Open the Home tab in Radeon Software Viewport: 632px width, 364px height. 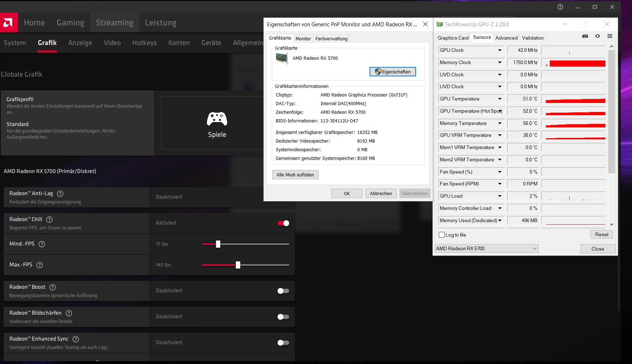point(34,23)
